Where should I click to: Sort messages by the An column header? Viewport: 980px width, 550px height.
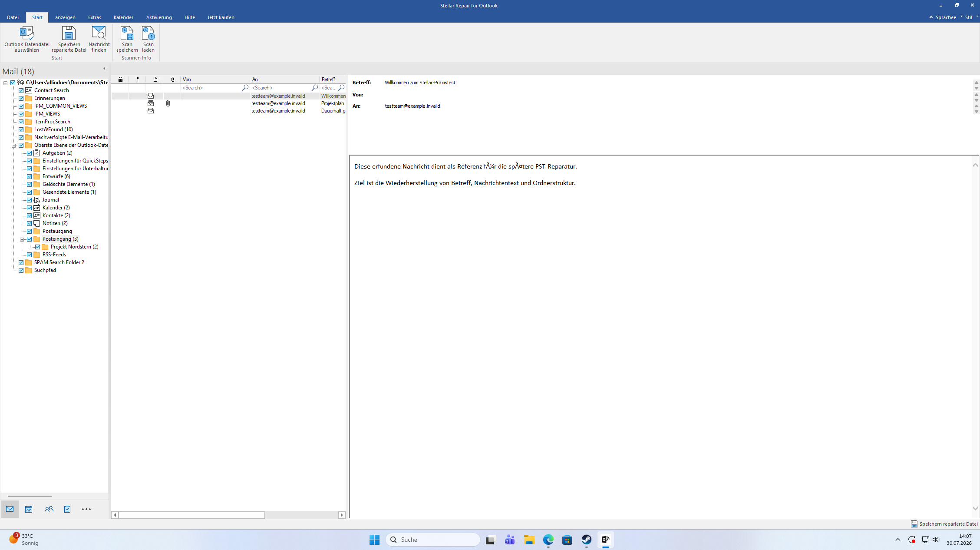point(284,80)
